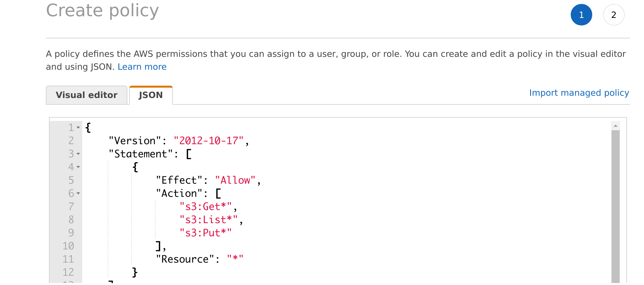
Task: Click the "s3:Put*" action string
Action: (205, 233)
